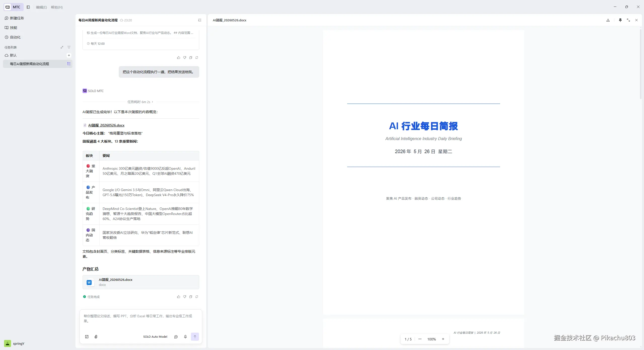Regenerate the reply beside 任务完成
The image size is (644, 350).
[197, 297]
